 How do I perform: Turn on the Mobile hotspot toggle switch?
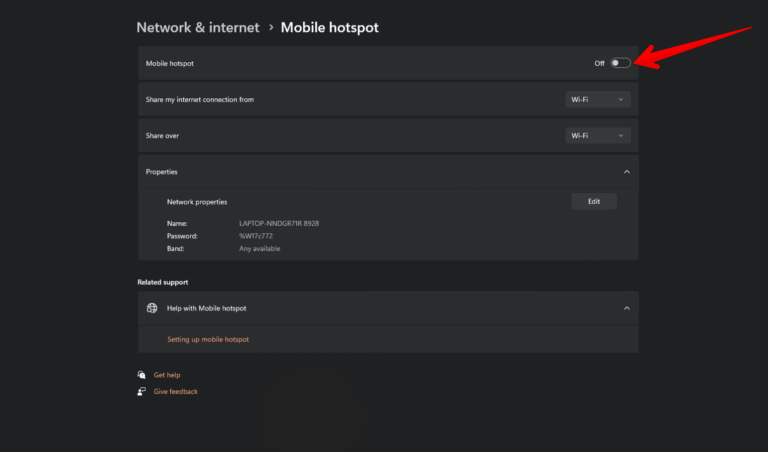620,63
